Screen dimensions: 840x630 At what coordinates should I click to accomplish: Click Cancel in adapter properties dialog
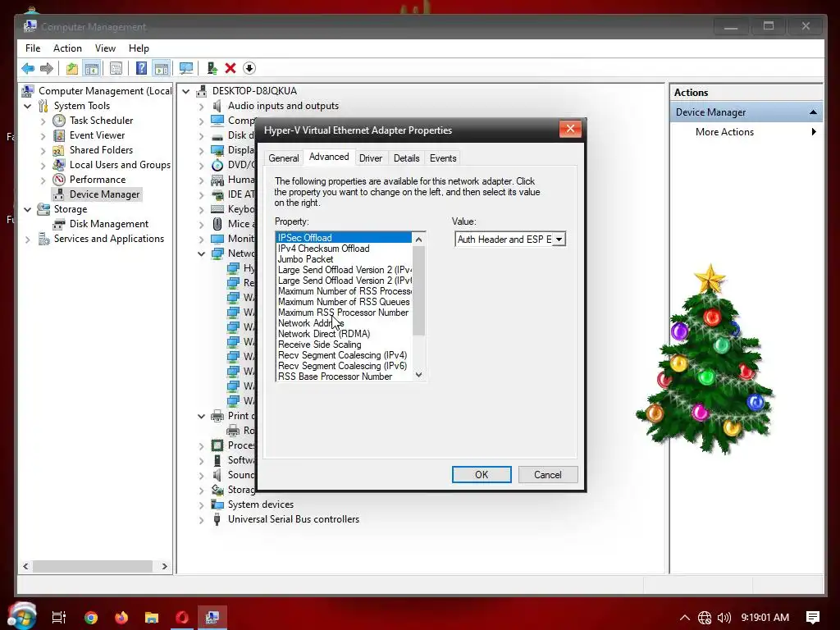pyautogui.click(x=547, y=475)
